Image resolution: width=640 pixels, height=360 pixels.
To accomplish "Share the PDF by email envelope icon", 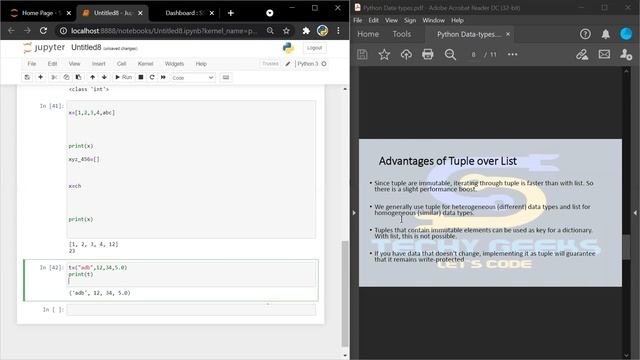I will tap(604, 54).
